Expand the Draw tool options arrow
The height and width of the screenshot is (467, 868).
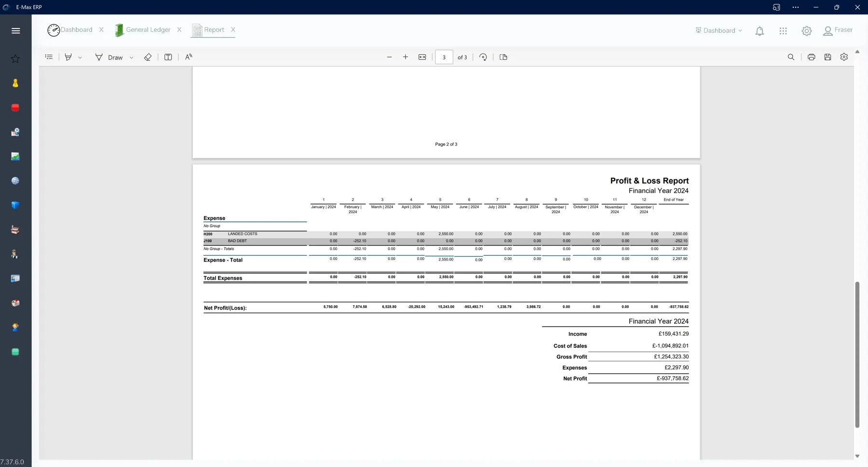click(131, 57)
